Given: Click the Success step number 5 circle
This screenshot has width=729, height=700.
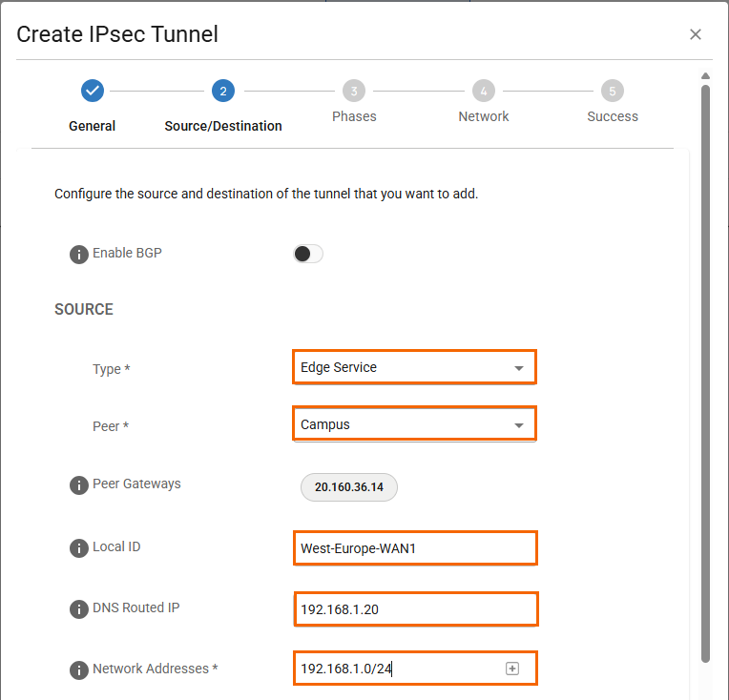Looking at the screenshot, I should pos(613,92).
